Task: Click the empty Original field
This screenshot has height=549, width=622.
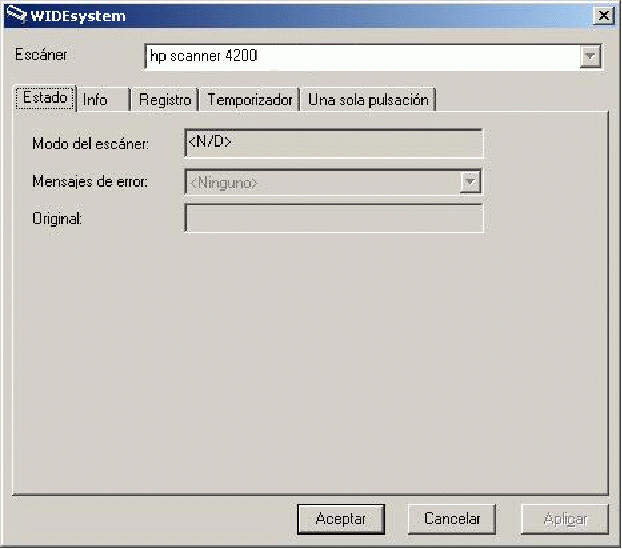Action: (x=334, y=218)
